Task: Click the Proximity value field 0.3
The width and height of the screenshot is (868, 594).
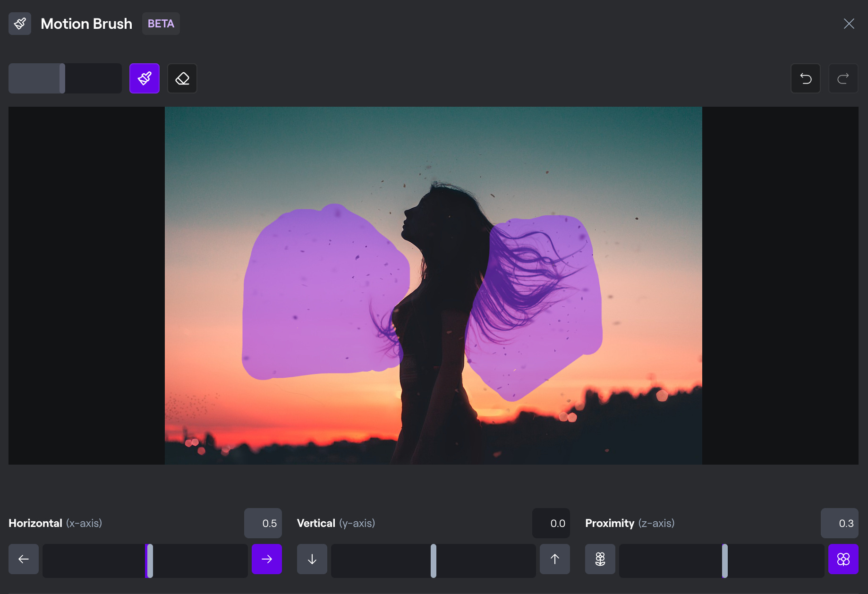Action: [840, 523]
